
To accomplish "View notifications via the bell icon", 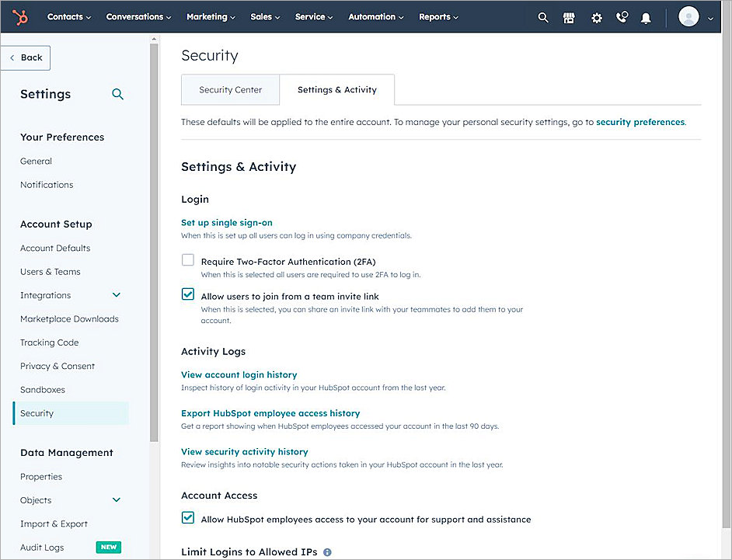I will point(646,16).
